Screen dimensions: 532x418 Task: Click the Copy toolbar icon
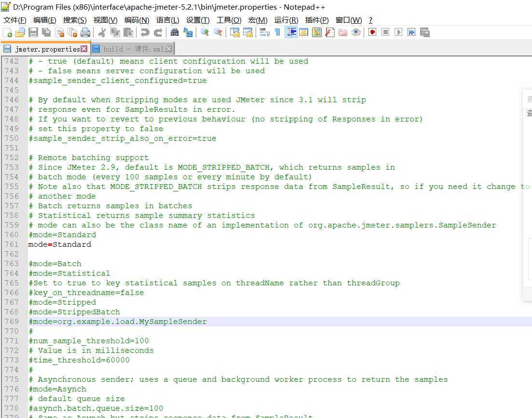tap(115, 33)
